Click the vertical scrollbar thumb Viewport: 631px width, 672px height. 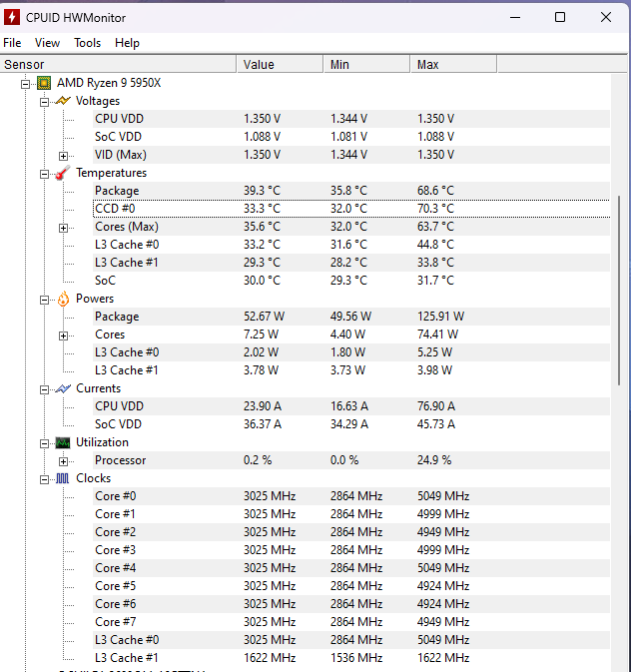619,291
